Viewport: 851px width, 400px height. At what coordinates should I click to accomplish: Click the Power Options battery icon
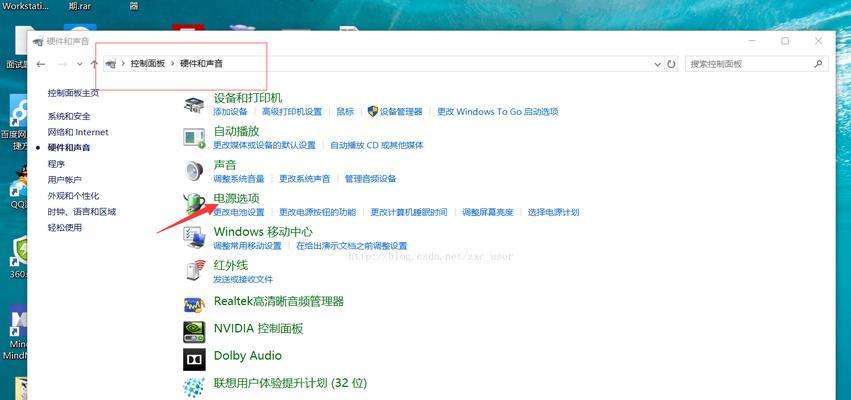194,203
